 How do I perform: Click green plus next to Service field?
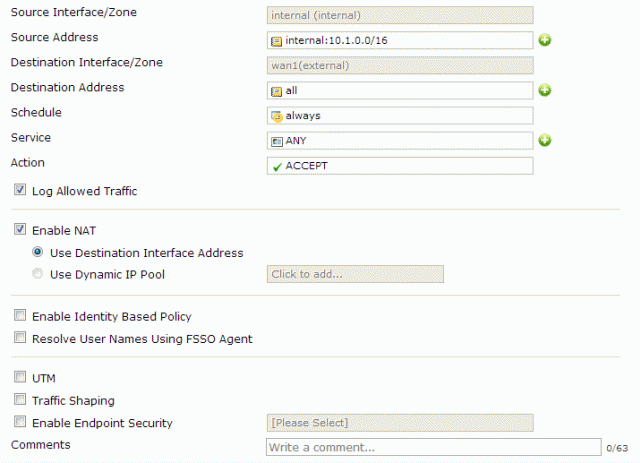tap(545, 141)
